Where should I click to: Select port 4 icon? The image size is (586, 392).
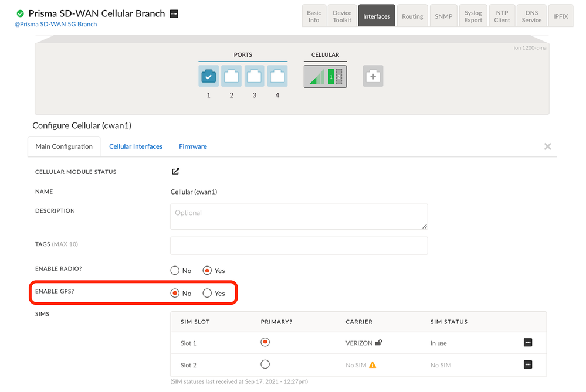[x=277, y=76]
